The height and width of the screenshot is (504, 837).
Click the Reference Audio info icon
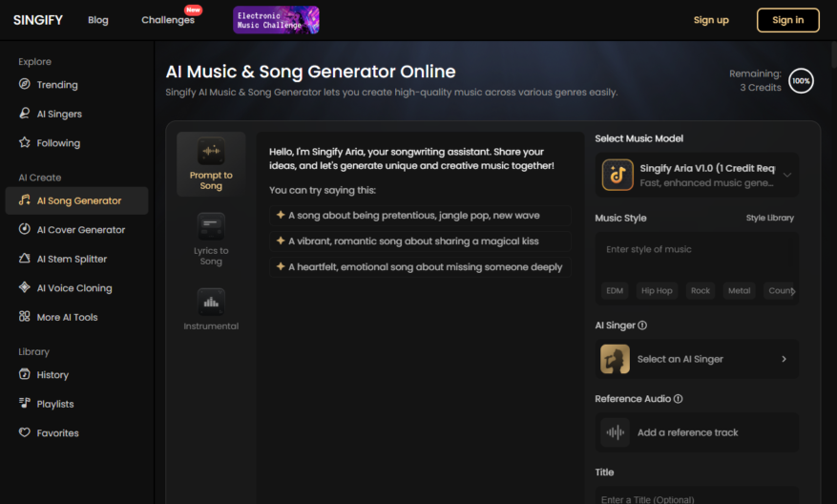[x=678, y=399]
